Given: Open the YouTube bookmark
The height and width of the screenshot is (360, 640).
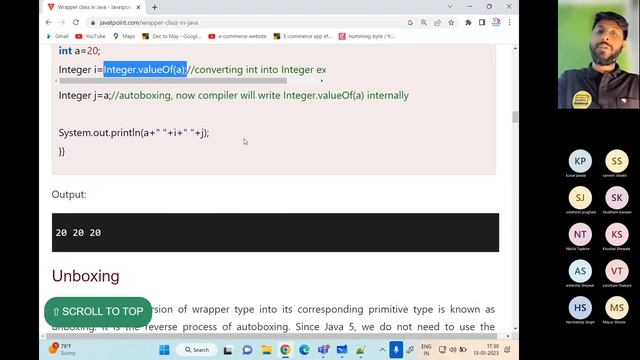Looking at the screenshot, I should (x=91, y=36).
